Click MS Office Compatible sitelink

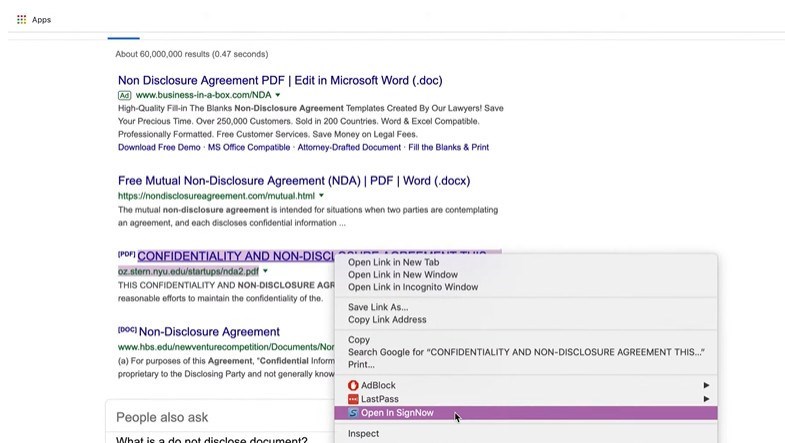point(249,148)
